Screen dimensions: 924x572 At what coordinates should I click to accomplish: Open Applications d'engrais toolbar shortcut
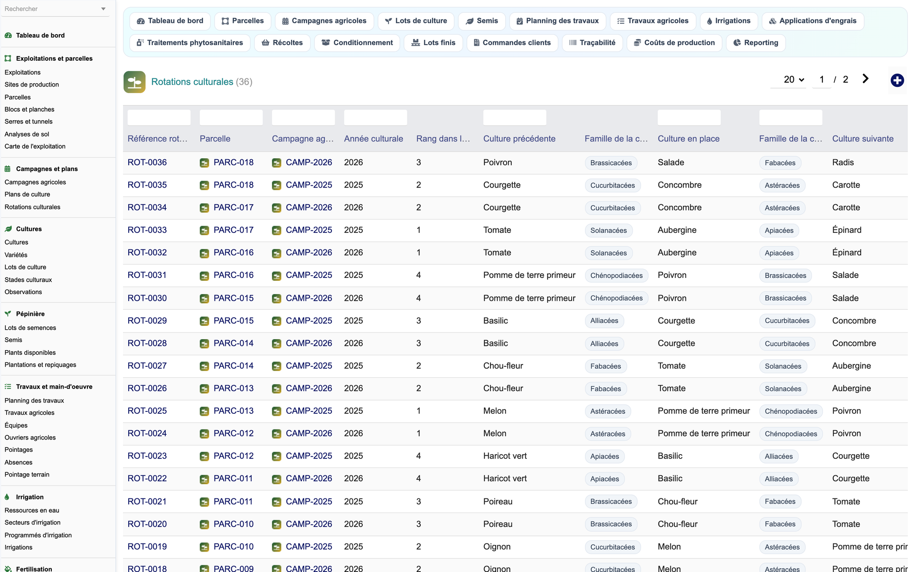click(813, 21)
